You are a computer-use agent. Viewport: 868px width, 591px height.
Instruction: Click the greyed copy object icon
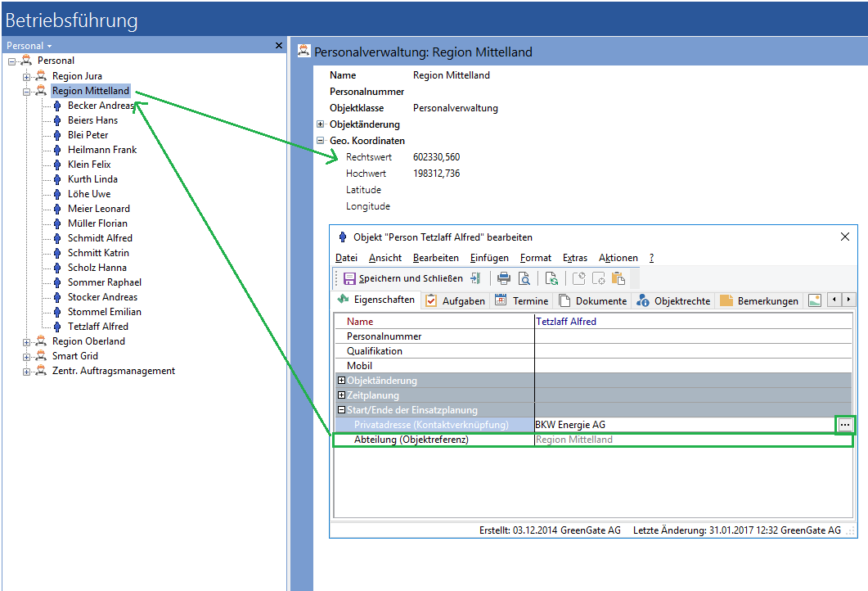click(x=578, y=278)
